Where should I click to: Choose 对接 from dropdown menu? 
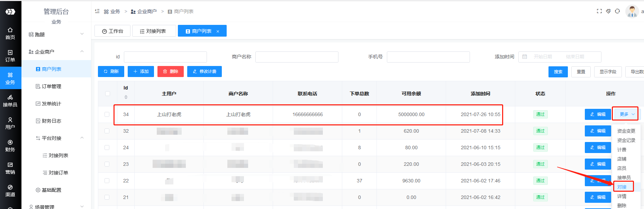pyautogui.click(x=626, y=187)
